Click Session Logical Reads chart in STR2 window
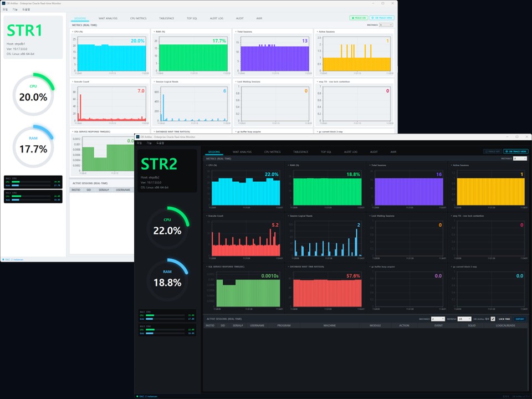This screenshot has height=399, width=532. click(x=325, y=237)
